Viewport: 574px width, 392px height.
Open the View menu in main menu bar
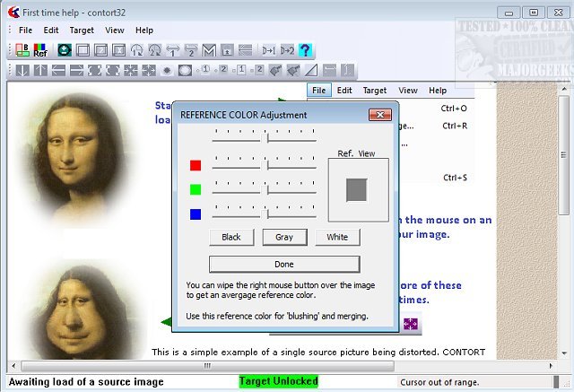(x=115, y=30)
